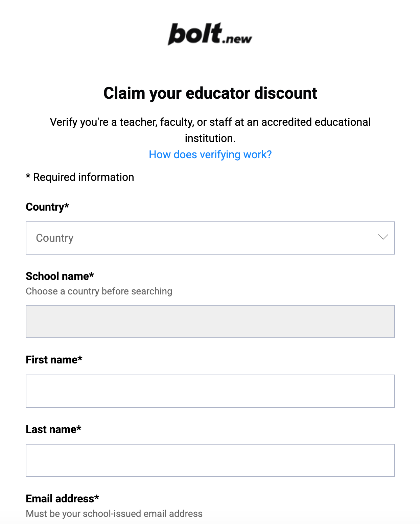Click the 'Claim your educator discount' heading
The image size is (420, 524).
point(210,93)
